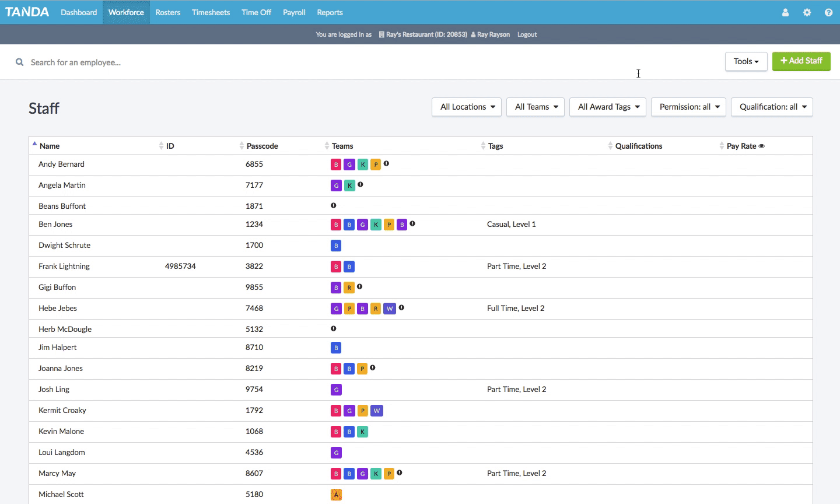
Task: Click the W team badge for Kermit Croaky
Action: click(377, 411)
